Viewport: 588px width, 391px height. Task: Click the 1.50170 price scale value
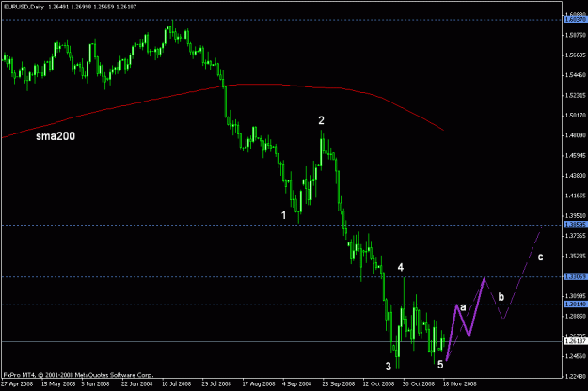click(575, 116)
